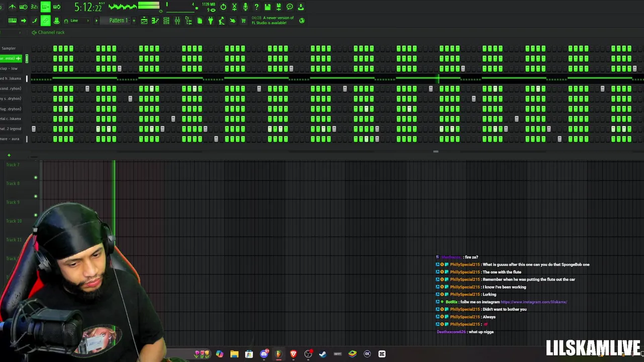The image size is (644, 362).
Task: Add channel with plus button below rack
Action: coord(9,155)
